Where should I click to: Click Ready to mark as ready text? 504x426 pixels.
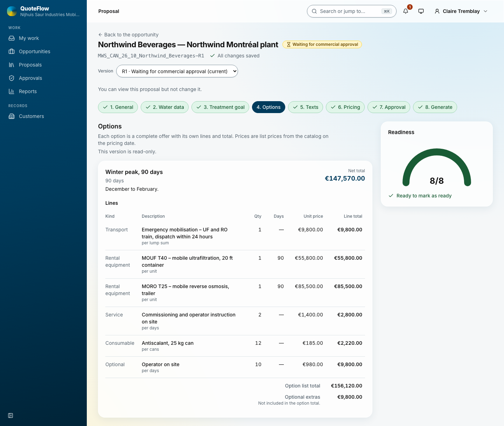(424, 196)
